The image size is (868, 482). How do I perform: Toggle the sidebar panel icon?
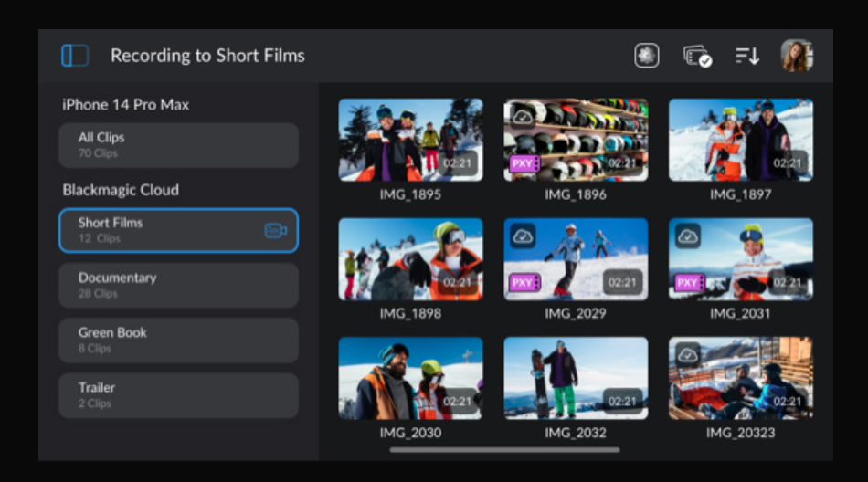point(75,56)
